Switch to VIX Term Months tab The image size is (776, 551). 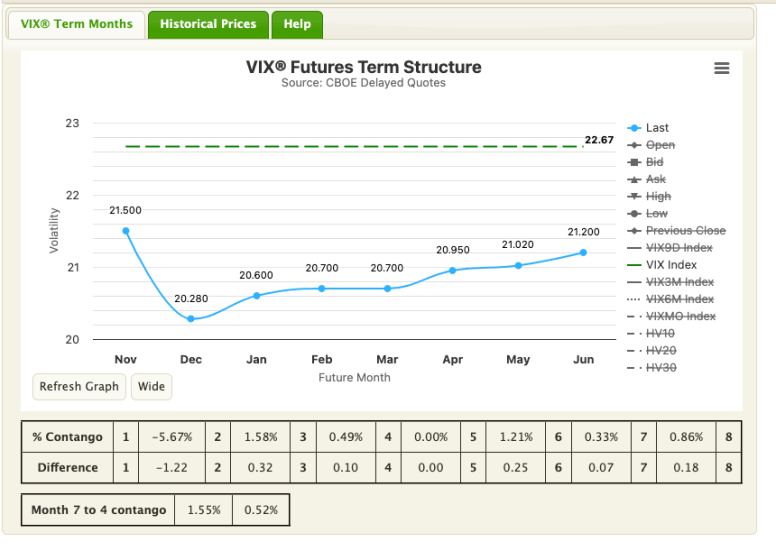coord(77,24)
